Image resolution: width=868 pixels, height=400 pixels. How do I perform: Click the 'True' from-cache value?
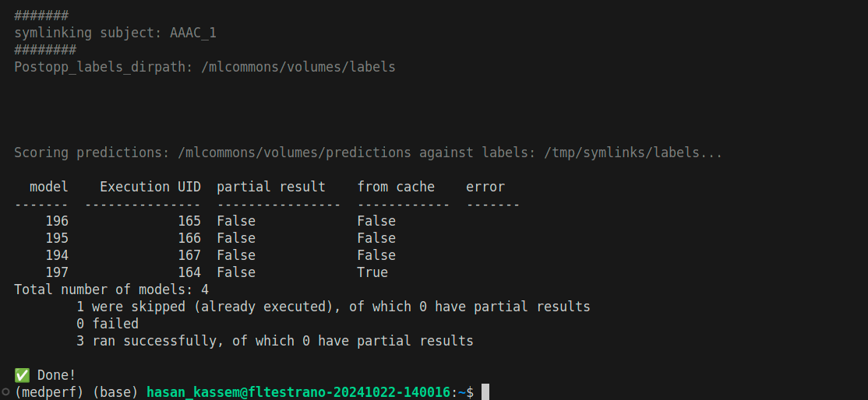372,272
